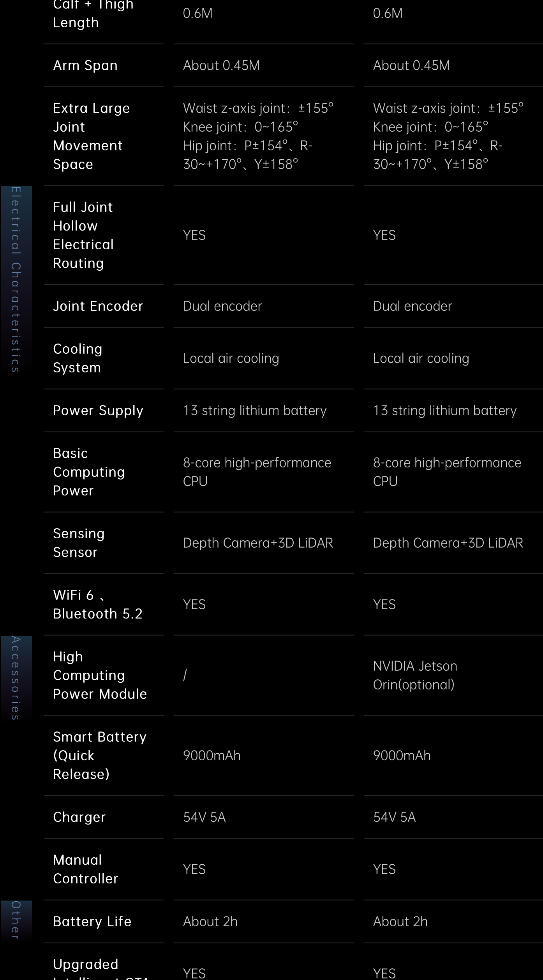Click the Battery Life row label

coord(92,921)
